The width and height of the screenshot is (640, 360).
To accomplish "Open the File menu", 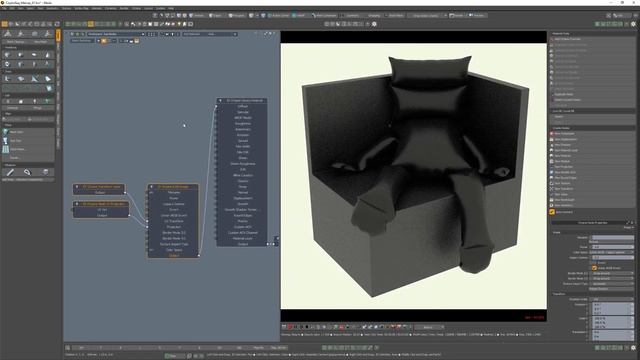I will (4, 8).
